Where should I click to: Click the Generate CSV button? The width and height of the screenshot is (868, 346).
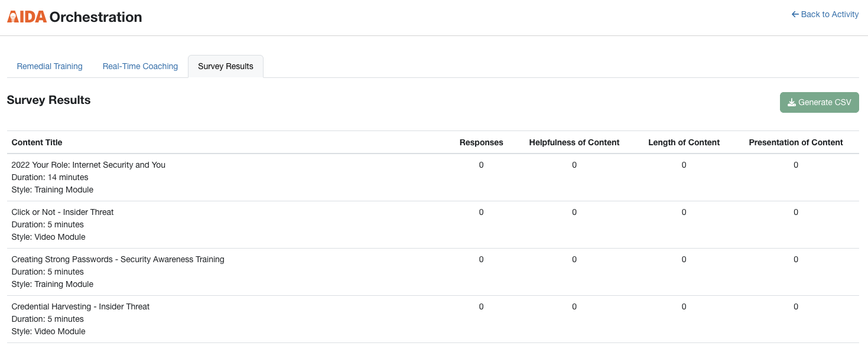coord(819,102)
